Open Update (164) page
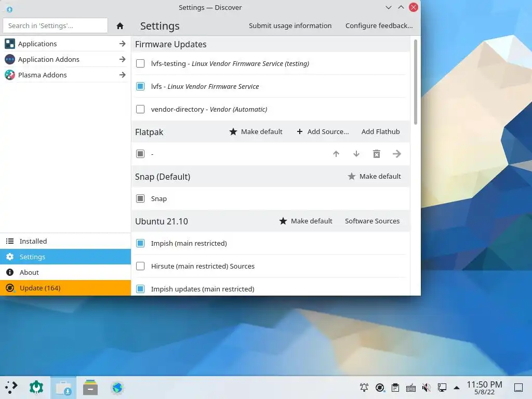532x399 pixels. (65, 288)
